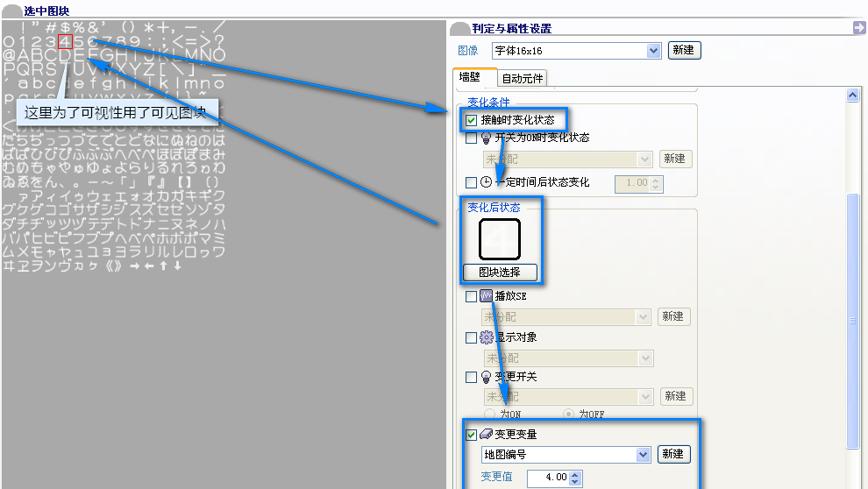The image size is (868, 489).
Task: Pick the "2" digit tile
Action: 37,41
